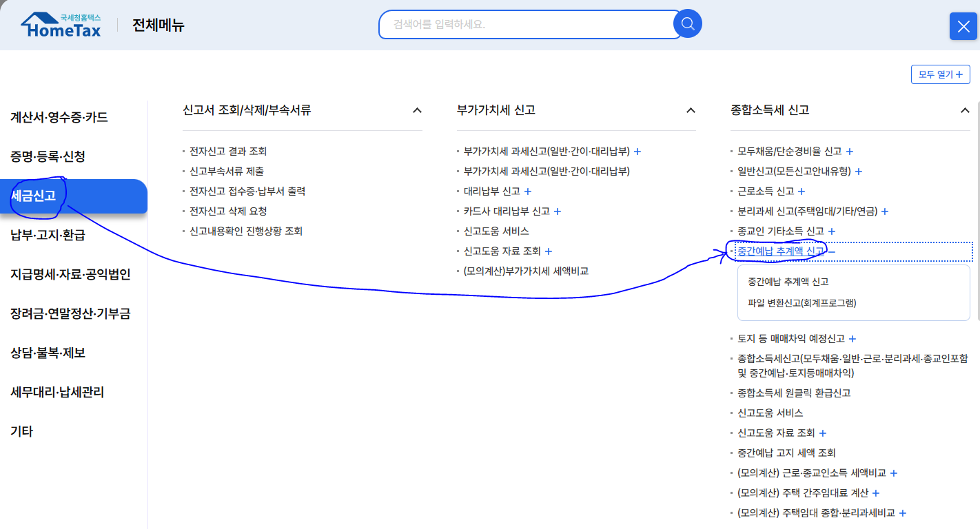The image size is (980, 529).
Task: Collapse the 중간예납 추계액 신고 submenu
Action: pyautogui.click(x=832, y=250)
